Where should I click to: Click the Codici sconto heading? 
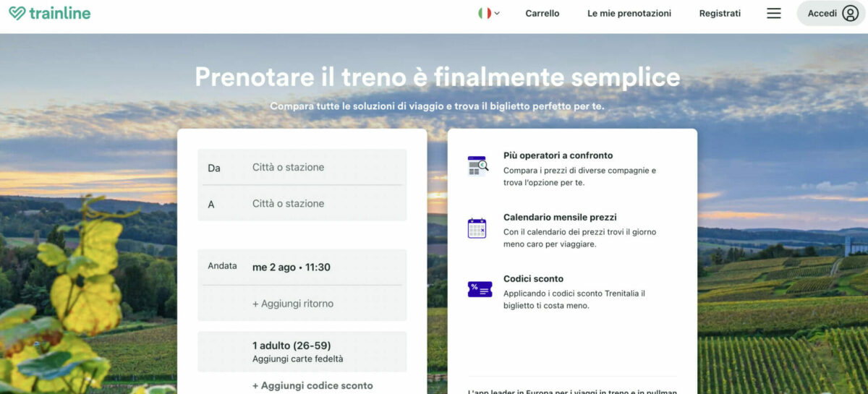click(x=533, y=278)
